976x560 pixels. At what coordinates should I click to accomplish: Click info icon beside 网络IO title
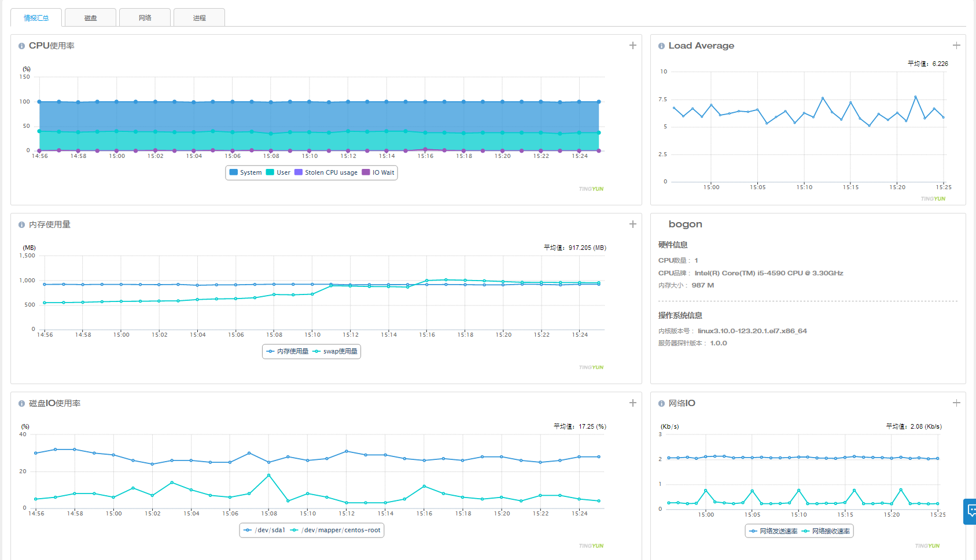point(661,403)
